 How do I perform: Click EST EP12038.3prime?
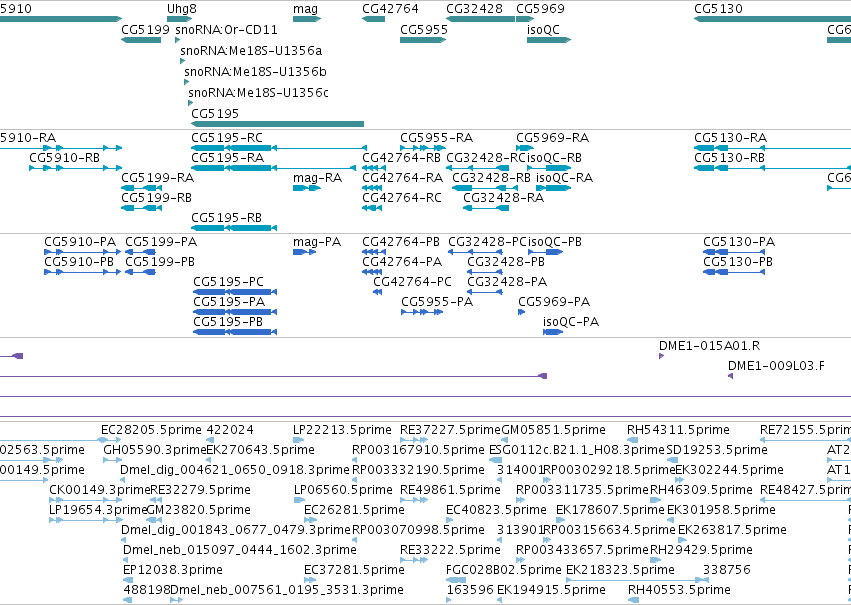(x=173, y=570)
